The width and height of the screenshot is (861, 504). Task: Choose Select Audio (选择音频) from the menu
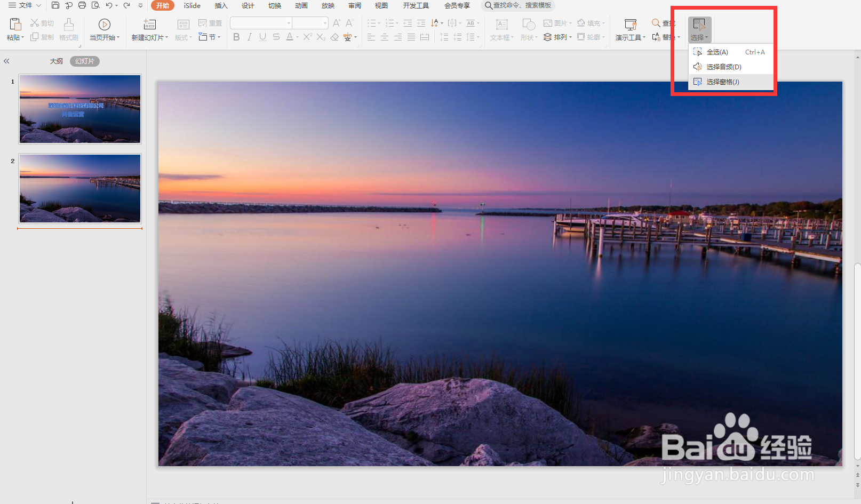click(731, 67)
